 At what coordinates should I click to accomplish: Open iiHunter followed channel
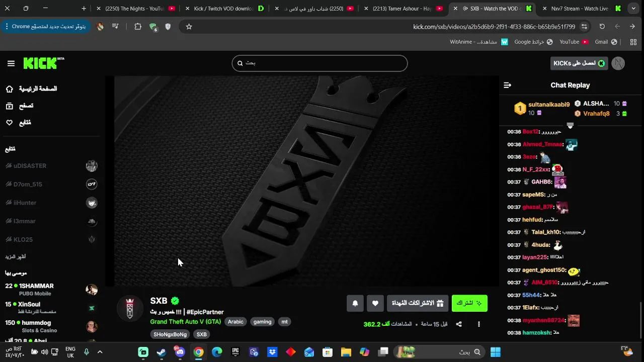[x=51, y=203]
